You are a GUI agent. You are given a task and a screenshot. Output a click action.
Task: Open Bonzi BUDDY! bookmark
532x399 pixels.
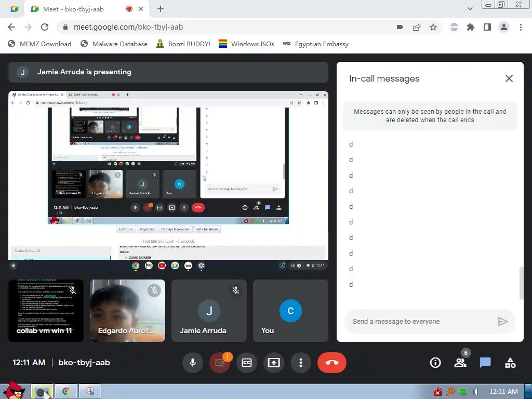pyautogui.click(x=183, y=44)
